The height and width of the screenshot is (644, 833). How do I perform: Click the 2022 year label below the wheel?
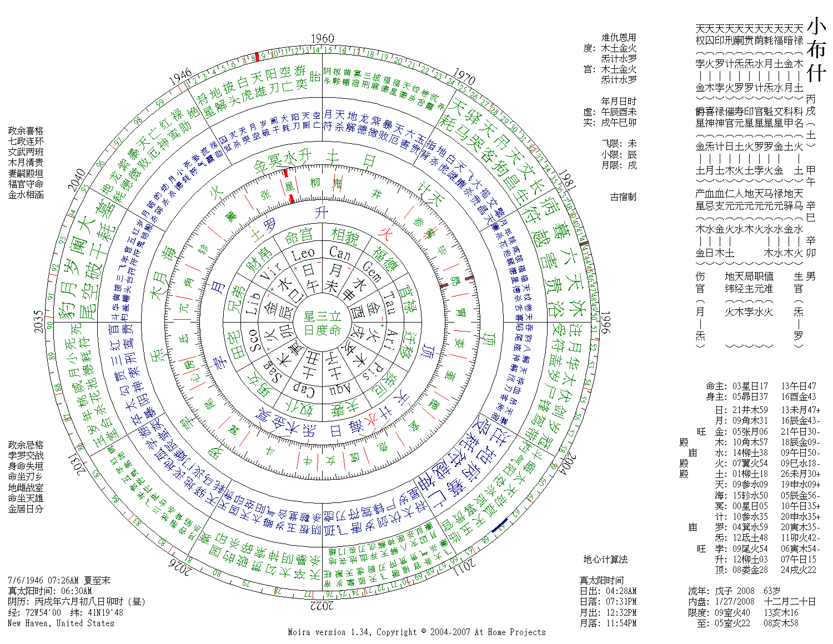(322, 605)
